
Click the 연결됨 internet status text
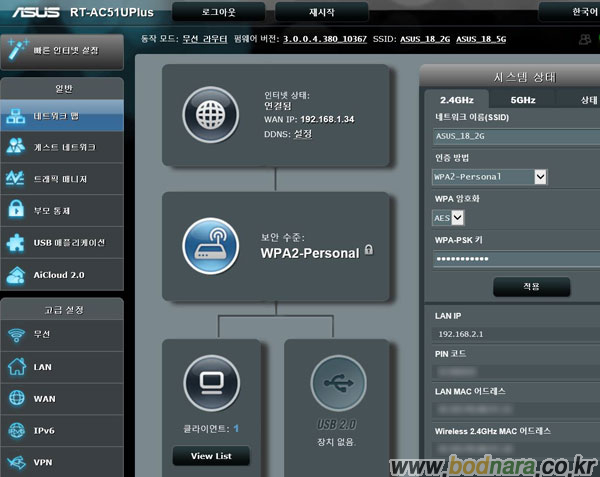[x=278, y=106]
